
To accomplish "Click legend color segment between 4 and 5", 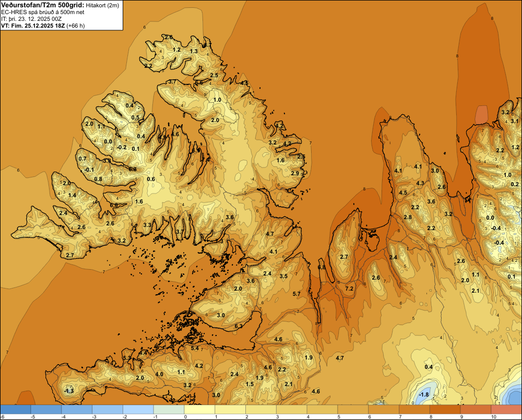I will click(322, 409).
